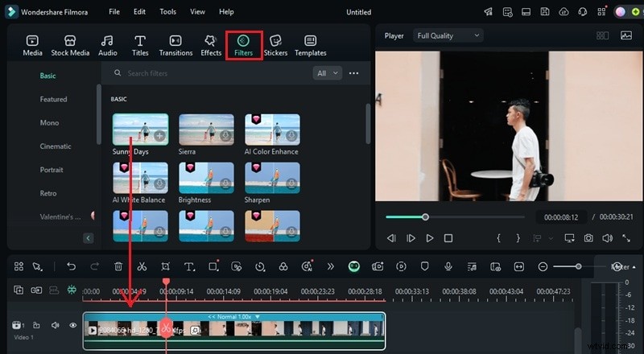Switch the player layout grid view
The height and width of the screenshot is (354, 644).
point(602,35)
